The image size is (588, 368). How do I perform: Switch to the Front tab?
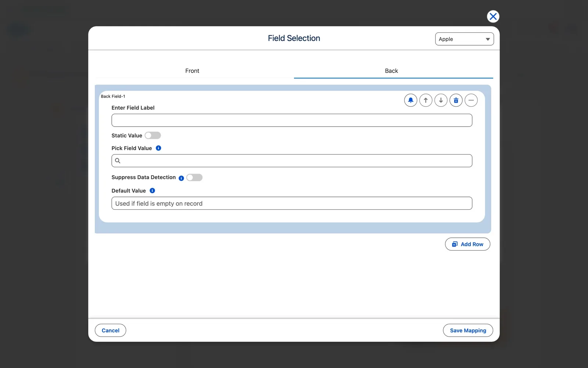(x=192, y=71)
